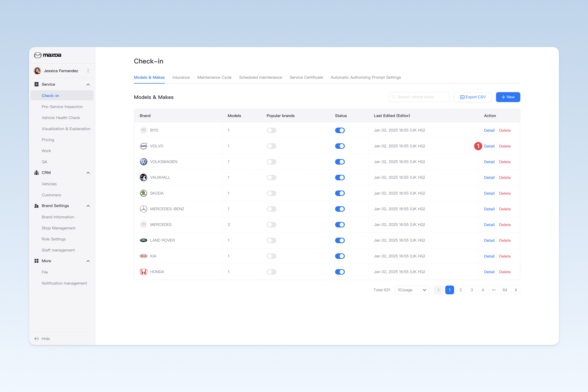Image resolution: width=588 pixels, height=392 pixels.
Task: Open Jessica Fernandez's avatar picture
Action: point(37,71)
